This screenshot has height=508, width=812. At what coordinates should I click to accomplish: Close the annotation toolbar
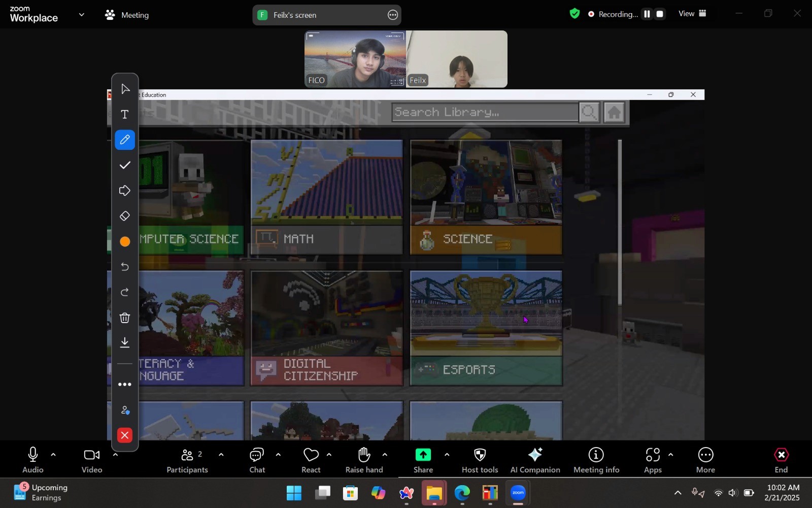[x=125, y=435]
